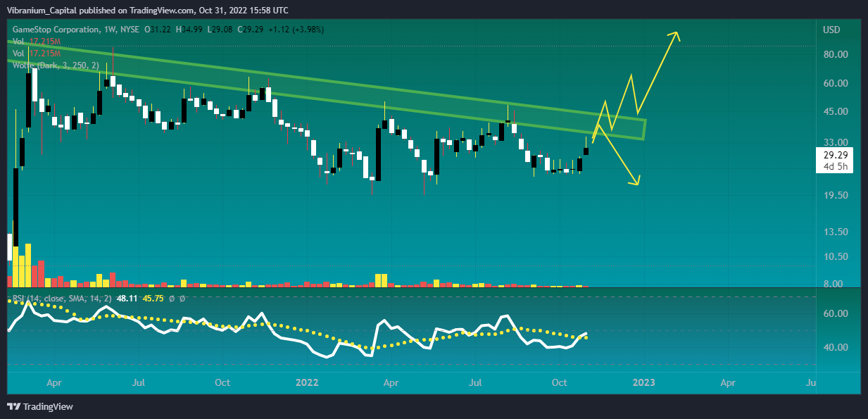Select the RSI (14, close, SMA, 14, 2) legend
The height and width of the screenshot is (419, 868).
(63, 299)
